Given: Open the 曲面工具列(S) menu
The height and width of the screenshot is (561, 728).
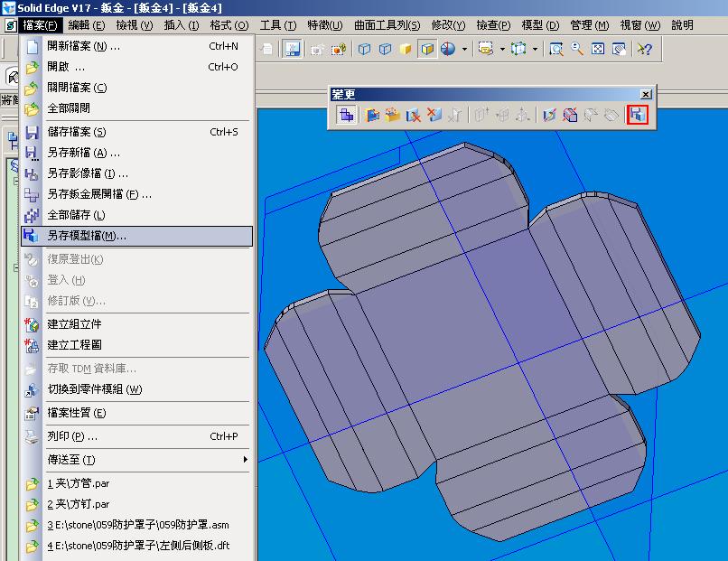Looking at the screenshot, I should (387, 25).
